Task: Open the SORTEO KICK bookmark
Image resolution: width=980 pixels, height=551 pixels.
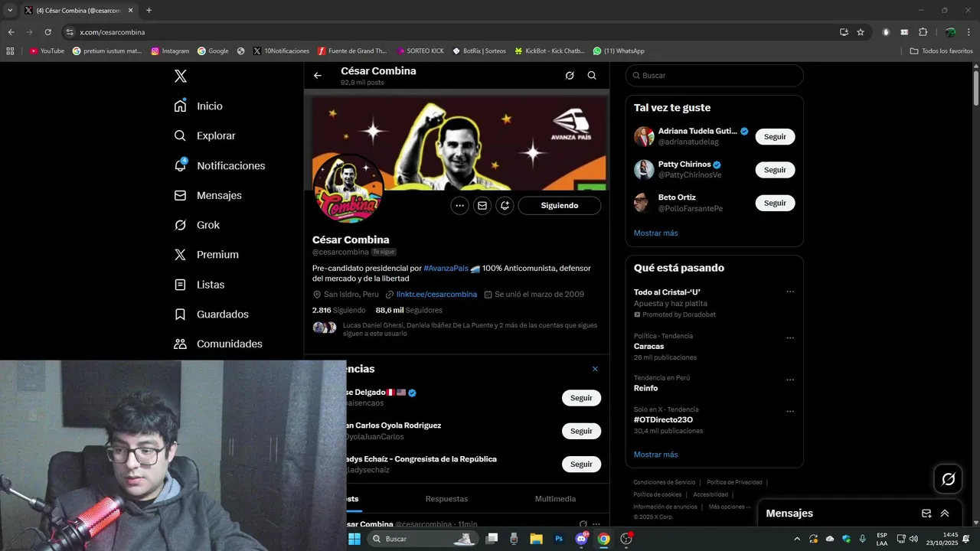Action: (420, 51)
